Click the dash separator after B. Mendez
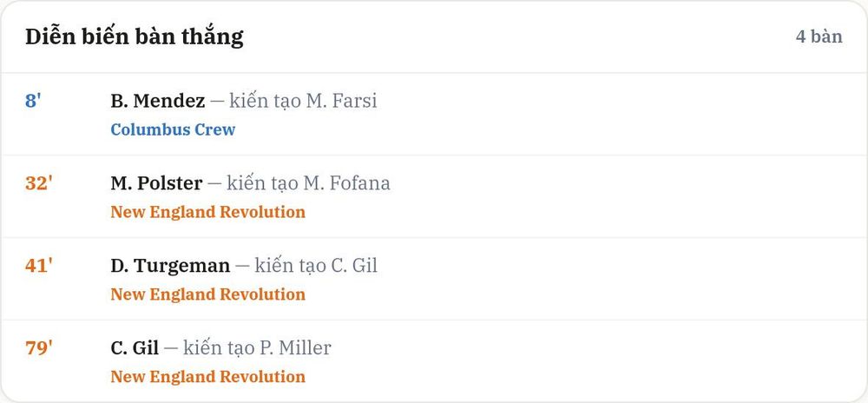Screen dimensions: 868x403 click(x=218, y=102)
